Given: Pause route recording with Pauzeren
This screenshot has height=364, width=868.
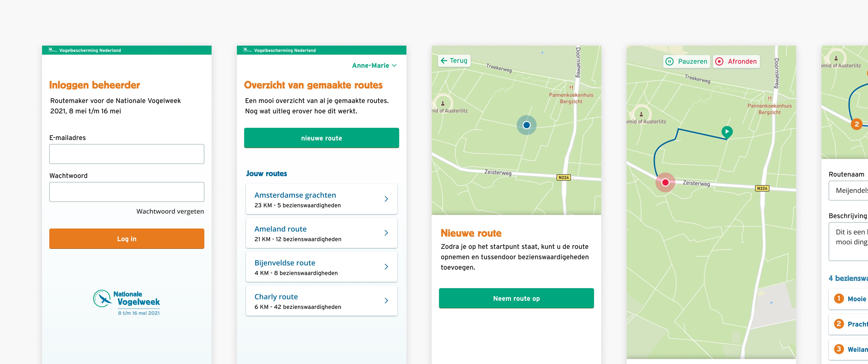Looking at the screenshot, I should pyautogui.click(x=687, y=61).
